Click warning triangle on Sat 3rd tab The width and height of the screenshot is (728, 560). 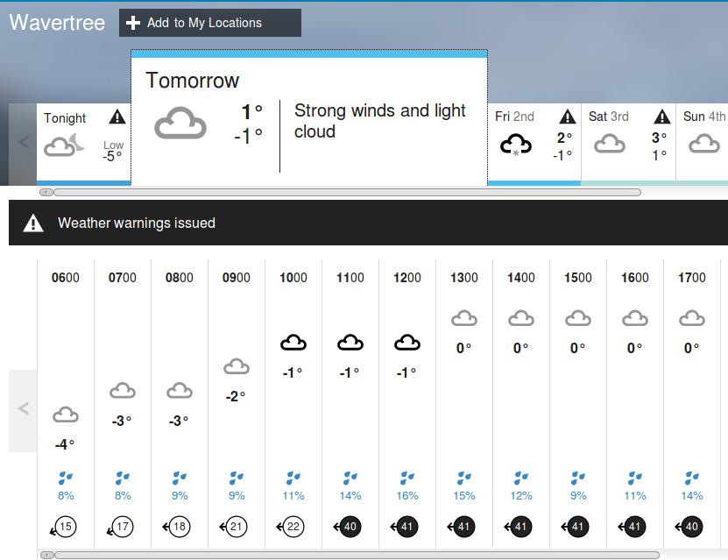(662, 117)
